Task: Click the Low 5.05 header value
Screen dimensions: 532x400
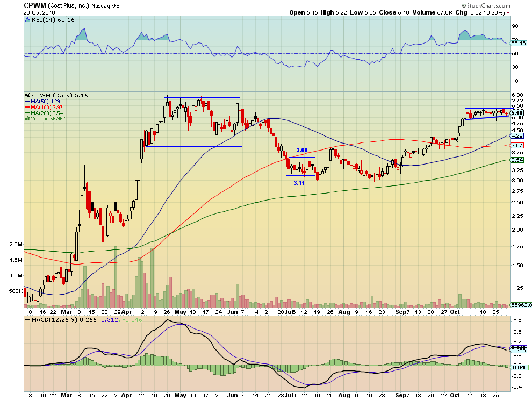Action: click(x=363, y=12)
